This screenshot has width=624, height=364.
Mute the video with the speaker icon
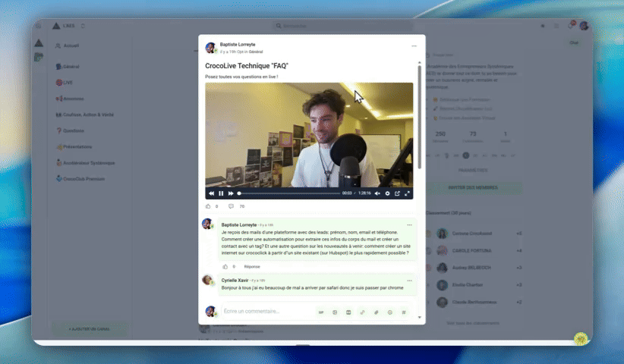click(377, 193)
